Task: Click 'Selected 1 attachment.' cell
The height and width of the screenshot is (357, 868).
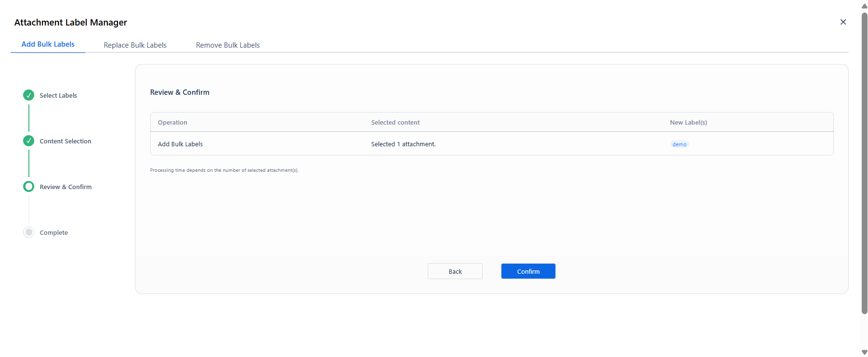Action: click(x=403, y=144)
